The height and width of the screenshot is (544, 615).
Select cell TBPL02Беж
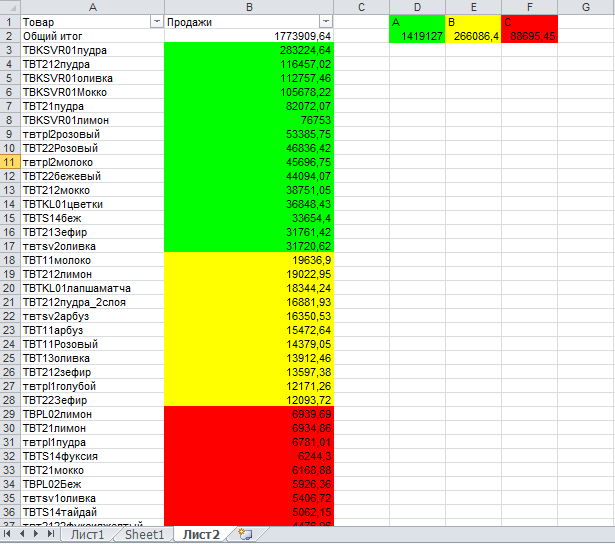click(92, 484)
